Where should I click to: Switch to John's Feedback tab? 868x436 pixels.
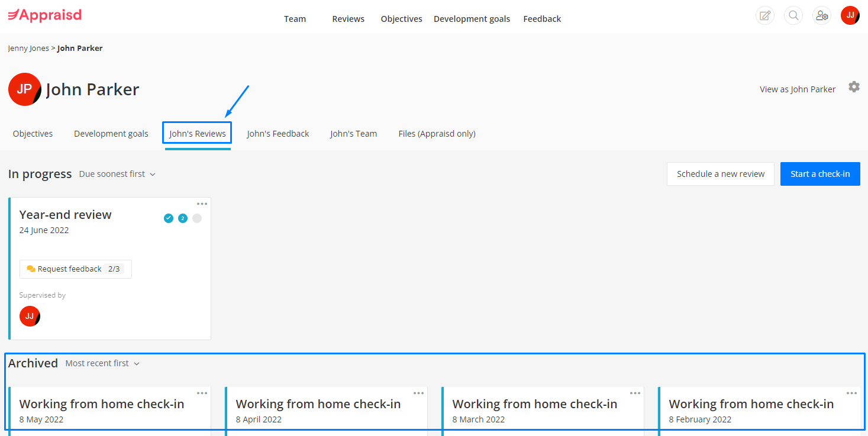point(278,134)
